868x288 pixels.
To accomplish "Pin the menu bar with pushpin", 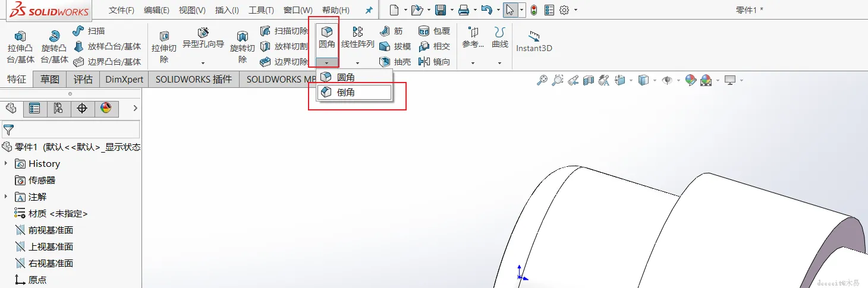I will pyautogui.click(x=369, y=10).
